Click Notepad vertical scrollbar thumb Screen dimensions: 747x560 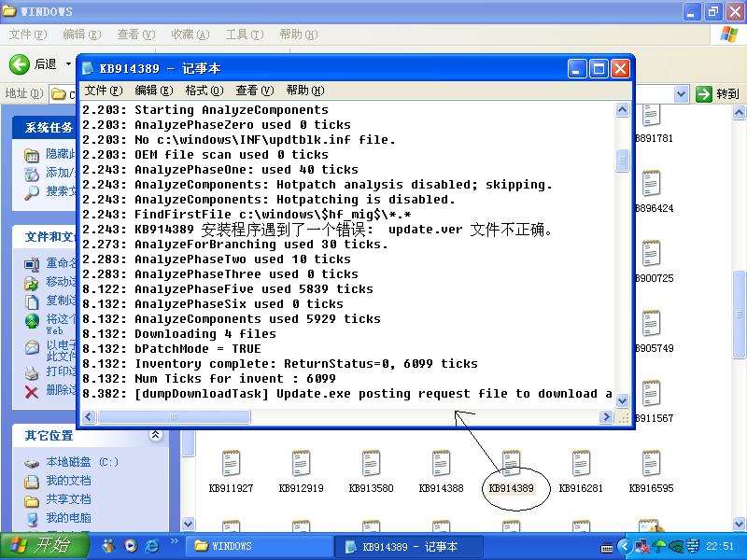[622, 160]
